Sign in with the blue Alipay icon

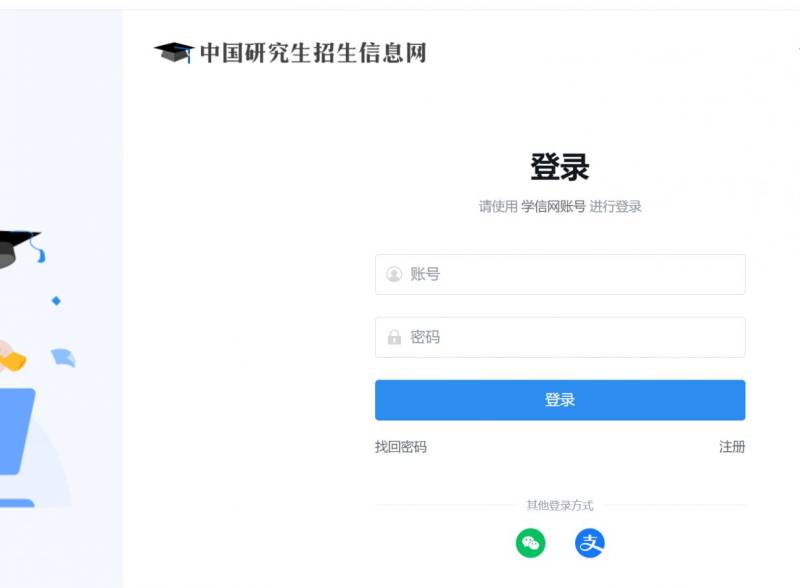tap(590, 543)
